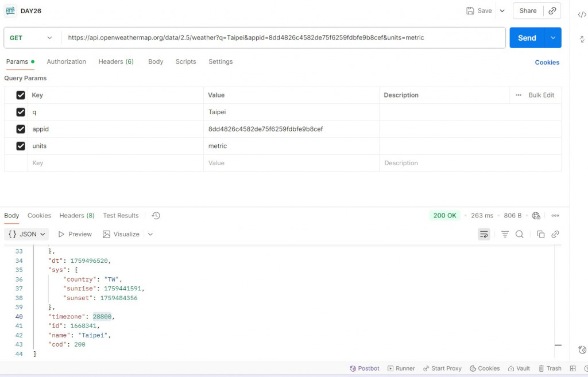This screenshot has height=377, width=588.
Task: Click the filter response icon
Action: pyautogui.click(x=505, y=234)
